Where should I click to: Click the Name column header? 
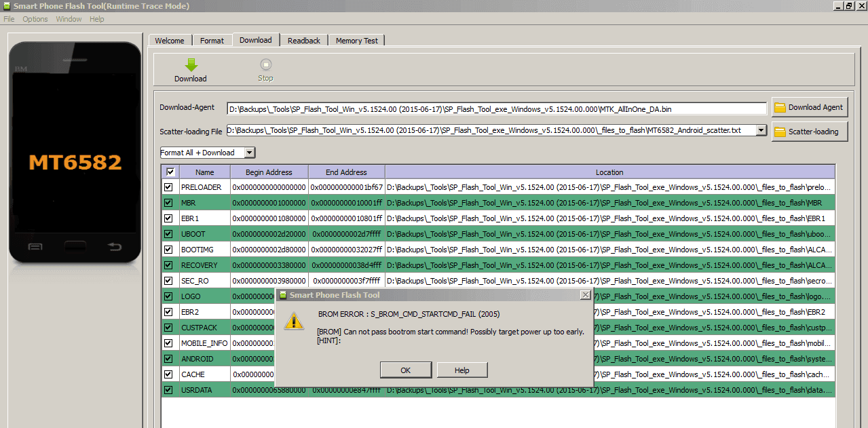pos(205,172)
